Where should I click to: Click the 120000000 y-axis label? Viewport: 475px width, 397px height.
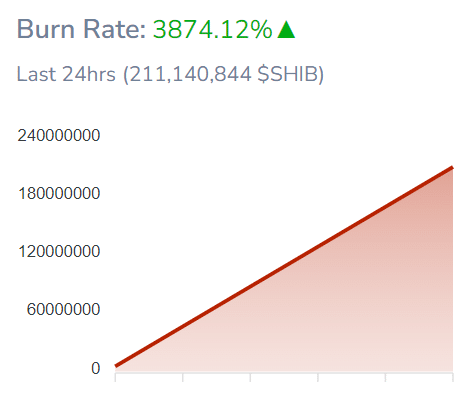(59, 252)
